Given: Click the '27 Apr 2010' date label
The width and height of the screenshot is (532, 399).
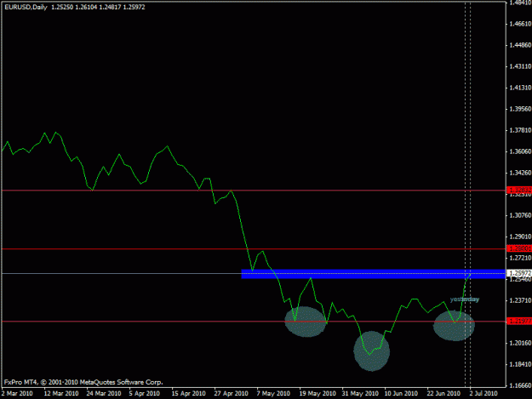Looking at the screenshot, I should 231,393.
